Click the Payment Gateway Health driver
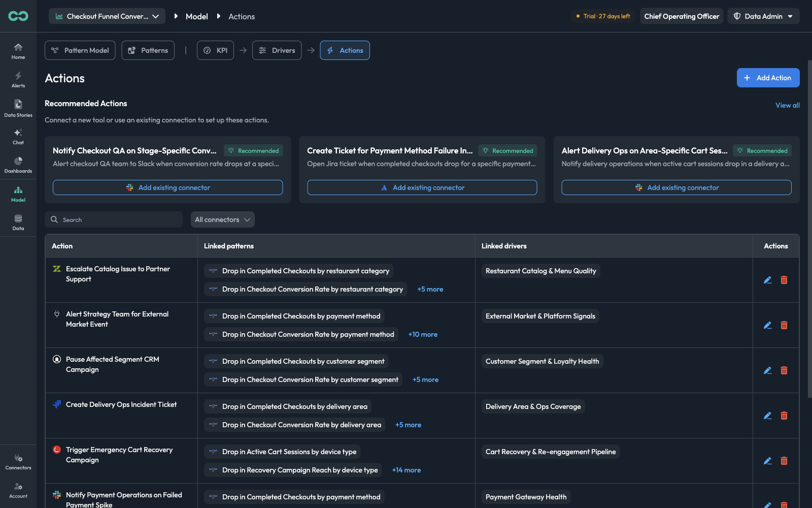The image size is (812, 508). tap(526, 497)
